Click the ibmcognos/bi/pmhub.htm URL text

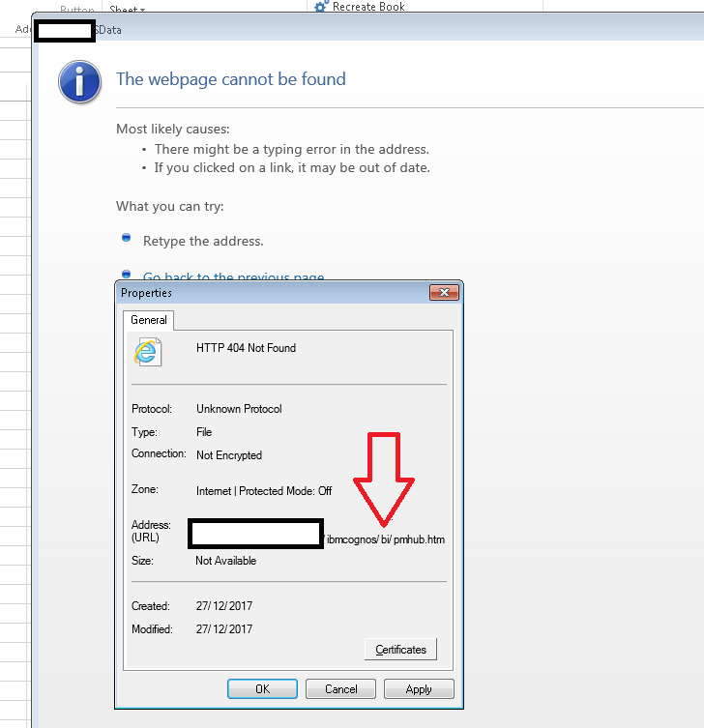[x=385, y=539]
